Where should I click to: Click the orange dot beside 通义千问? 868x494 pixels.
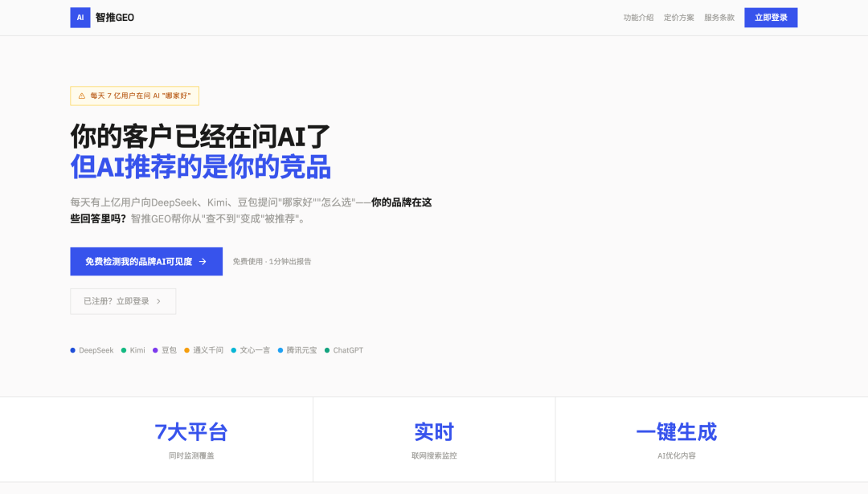(x=187, y=350)
